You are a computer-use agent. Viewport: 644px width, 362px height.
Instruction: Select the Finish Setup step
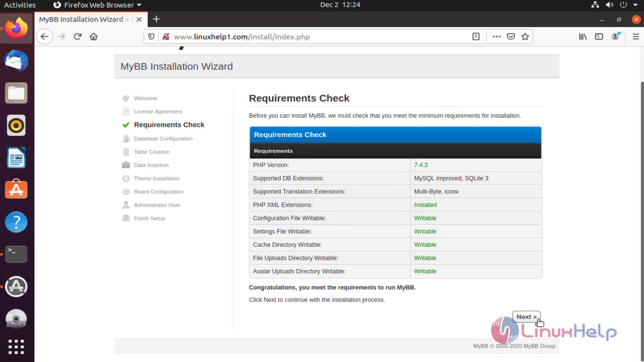(x=149, y=218)
